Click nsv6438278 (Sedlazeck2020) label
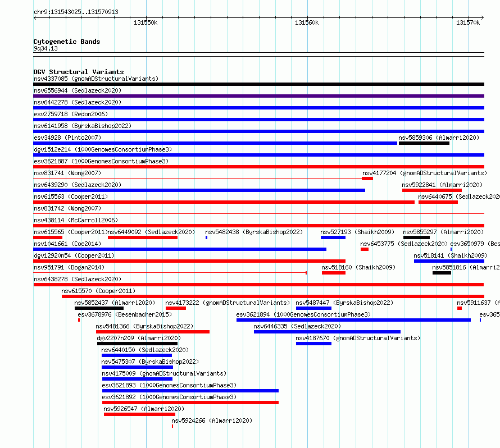This screenshot has width=500, height=448. [x=78, y=279]
